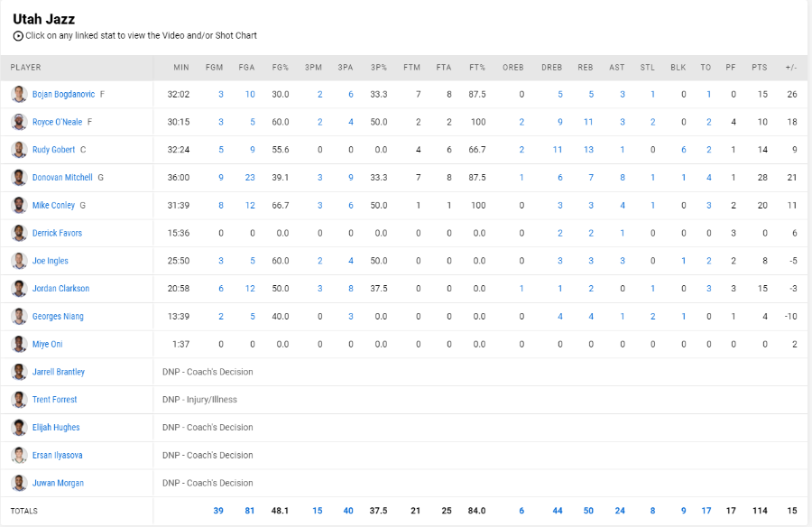Open Rudy Gobert player link
Viewport: 812px width, 527px height.
(x=53, y=150)
